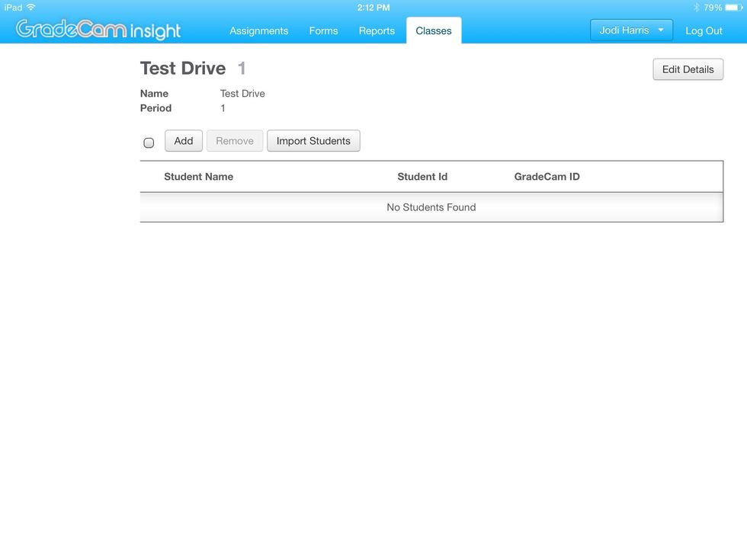Image resolution: width=747 pixels, height=560 pixels.
Task: Click the Period field label
Action: coord(155,108)
